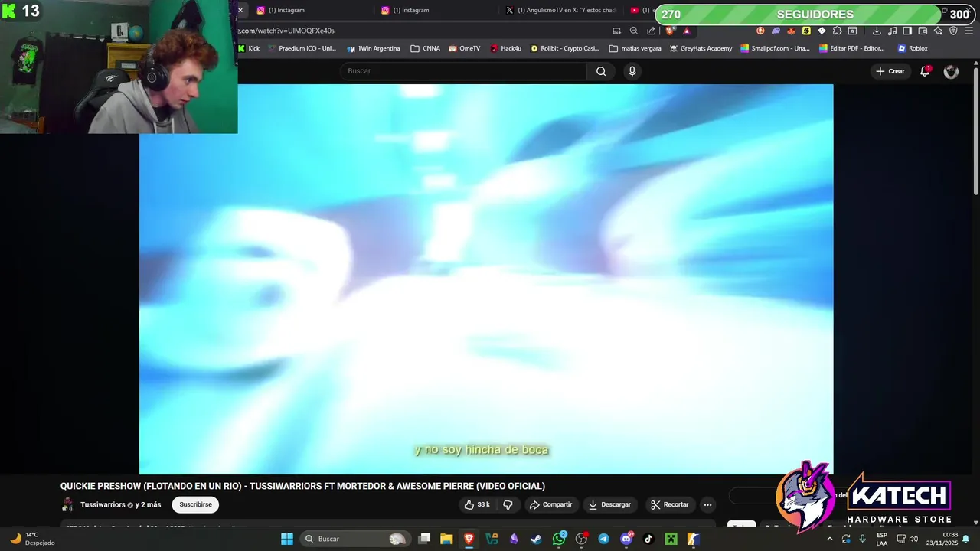
Task: Click the system tray volume speaker icon
Action: tap(913, 539)
